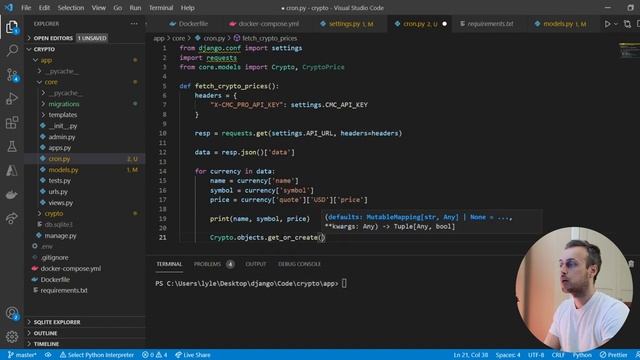Switch to the requirements.txt editor tab

(486, 24)
